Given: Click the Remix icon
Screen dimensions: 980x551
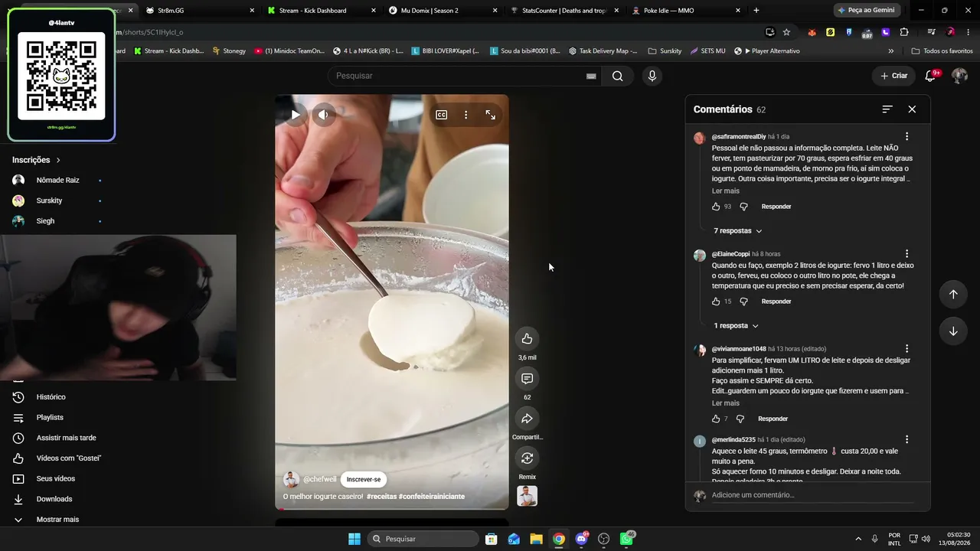Looking at the screenshot, I should pos(527,458).
